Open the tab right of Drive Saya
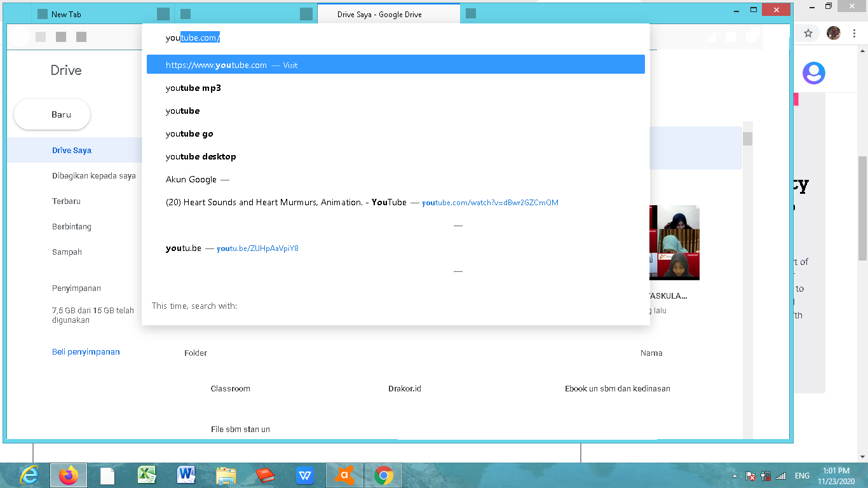Screen dimensions: 868x488 coord(471,13)
